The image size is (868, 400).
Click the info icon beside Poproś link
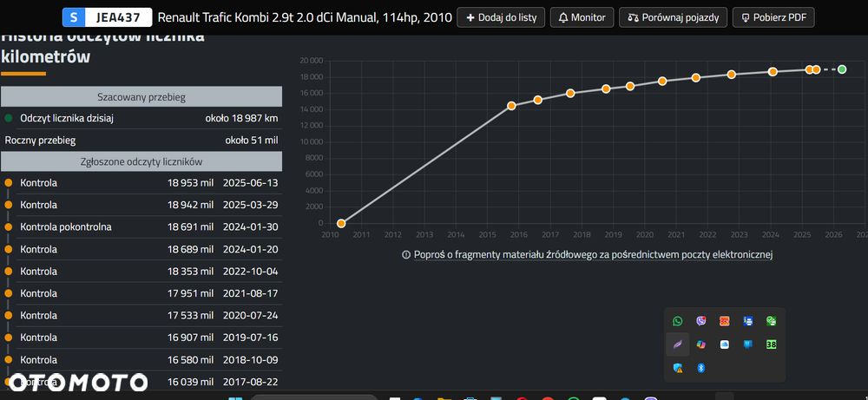point(405,255)
